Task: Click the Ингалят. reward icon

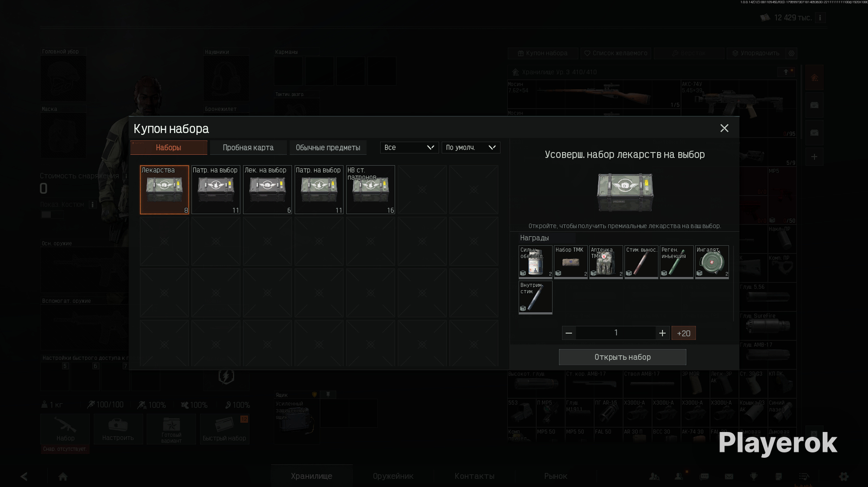Action: (712, 262)
